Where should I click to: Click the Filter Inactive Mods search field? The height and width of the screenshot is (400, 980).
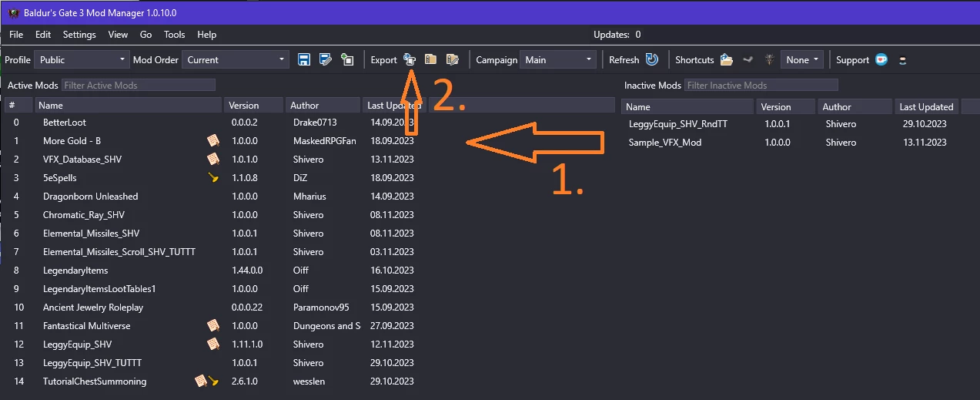[761, 85]
